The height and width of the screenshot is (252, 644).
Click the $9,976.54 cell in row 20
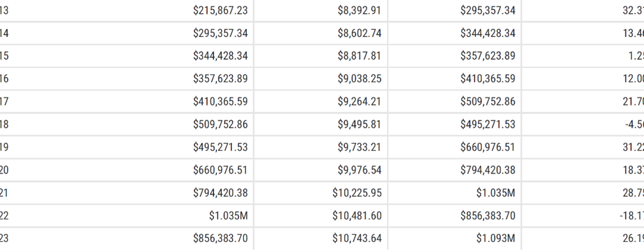pyautogui.click(x=360, y=170)
